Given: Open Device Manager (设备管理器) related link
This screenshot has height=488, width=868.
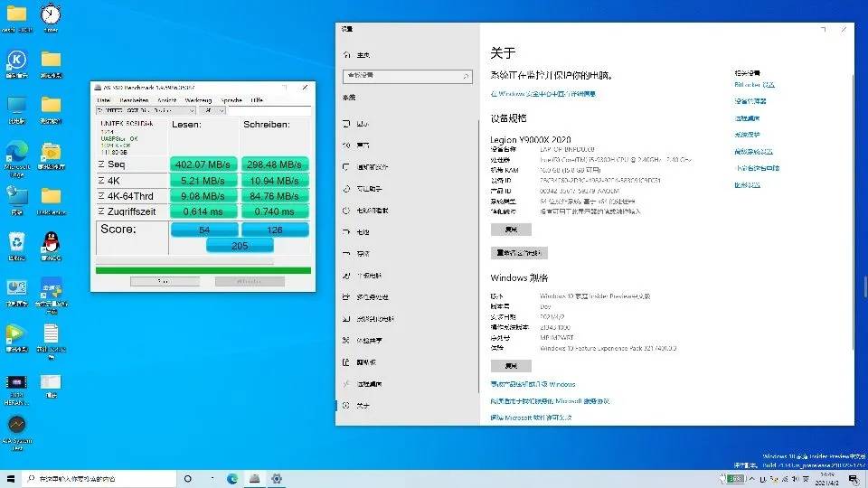Looking at the screenshot, I should (x=750, y=101).
